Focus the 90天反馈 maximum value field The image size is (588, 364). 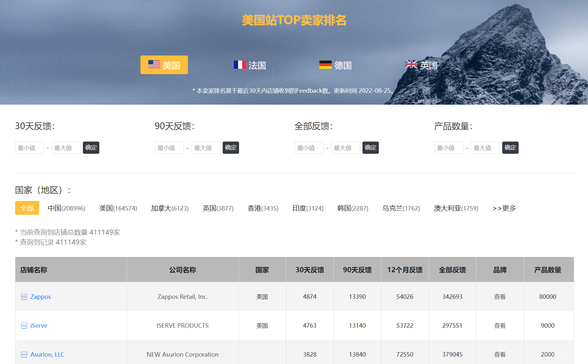click(x=206, y=148)
